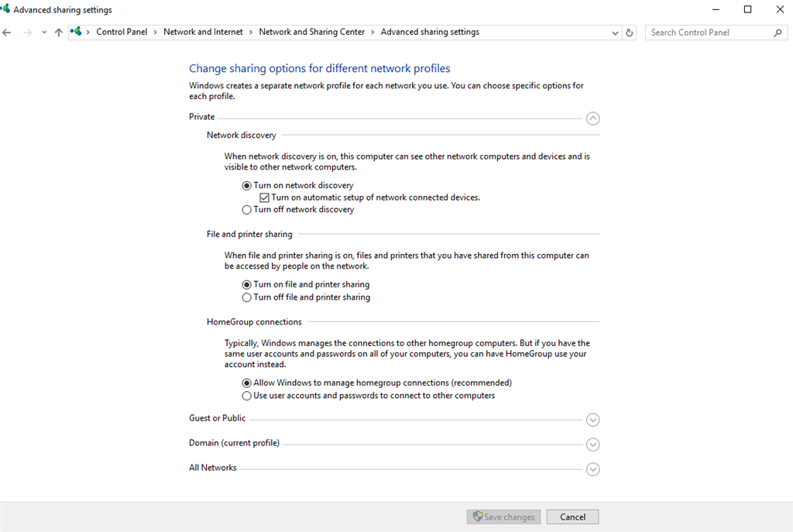Click the Network discovery heading text
Screen dimensions: 793x532
[242, 135]
